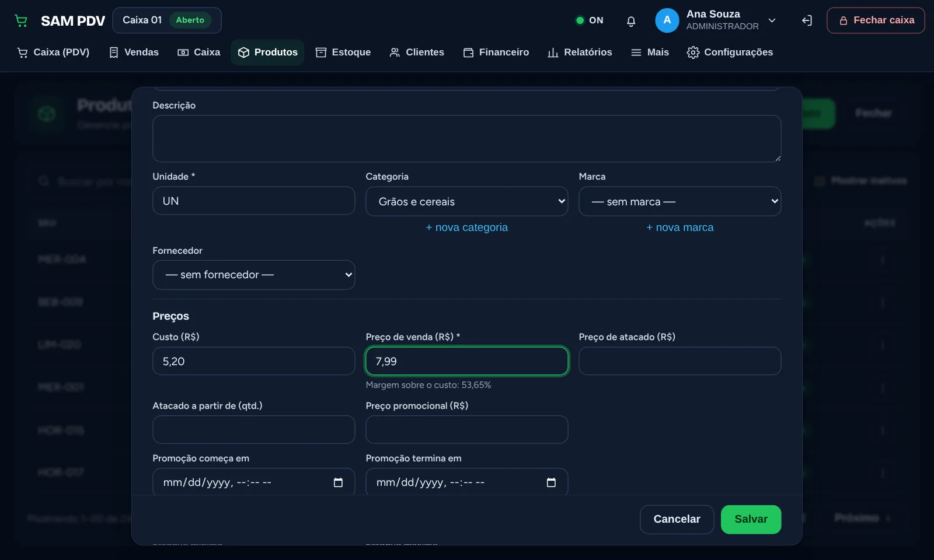Click the Preço promocional field
Image resolution: width=934 pixels, height=560 pixels.
(x=466, y=429)
